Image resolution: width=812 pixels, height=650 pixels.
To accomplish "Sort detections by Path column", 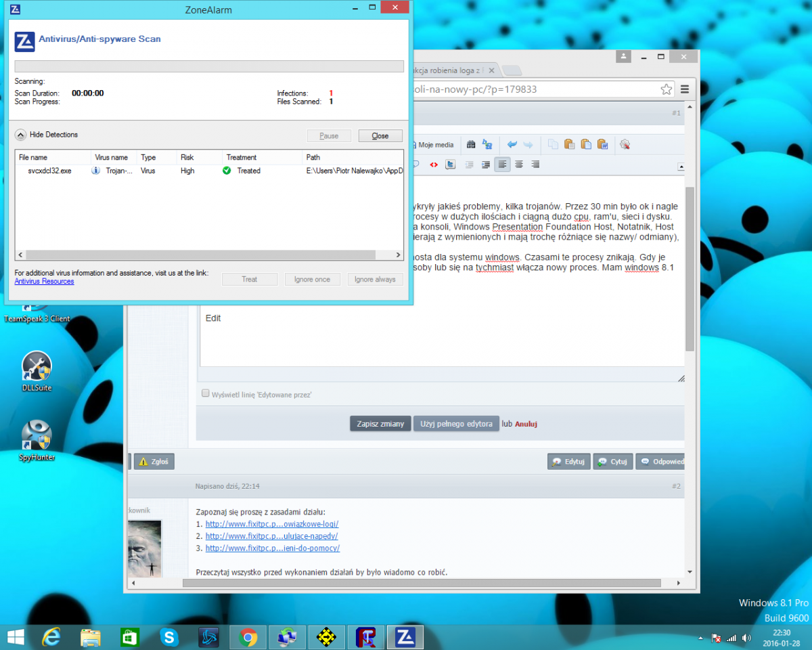I will coord(353,157).
